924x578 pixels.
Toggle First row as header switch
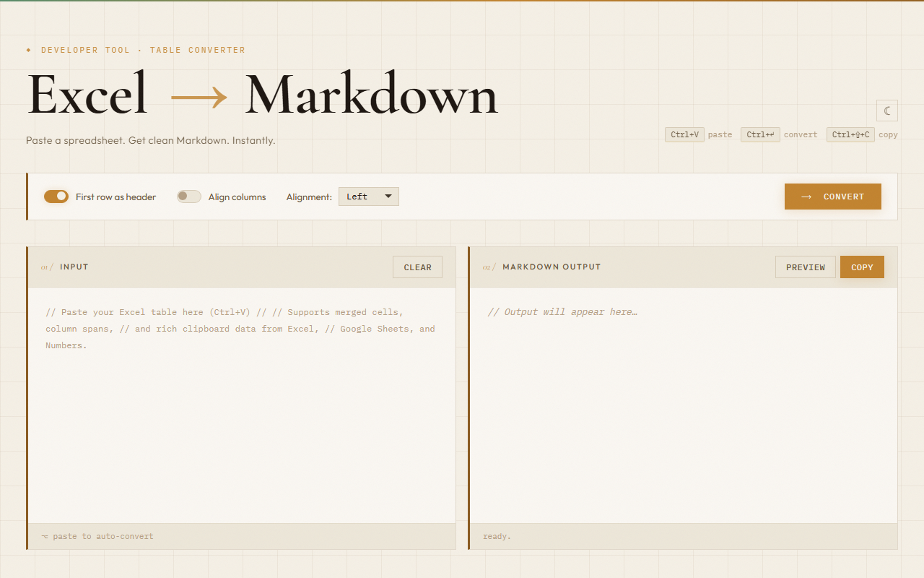(x=56, y=197)
